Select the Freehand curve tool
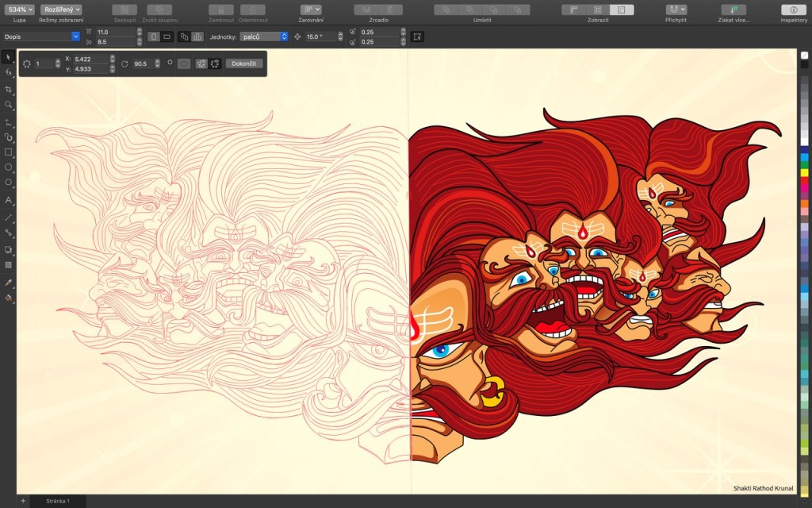 tap(8, 122)
